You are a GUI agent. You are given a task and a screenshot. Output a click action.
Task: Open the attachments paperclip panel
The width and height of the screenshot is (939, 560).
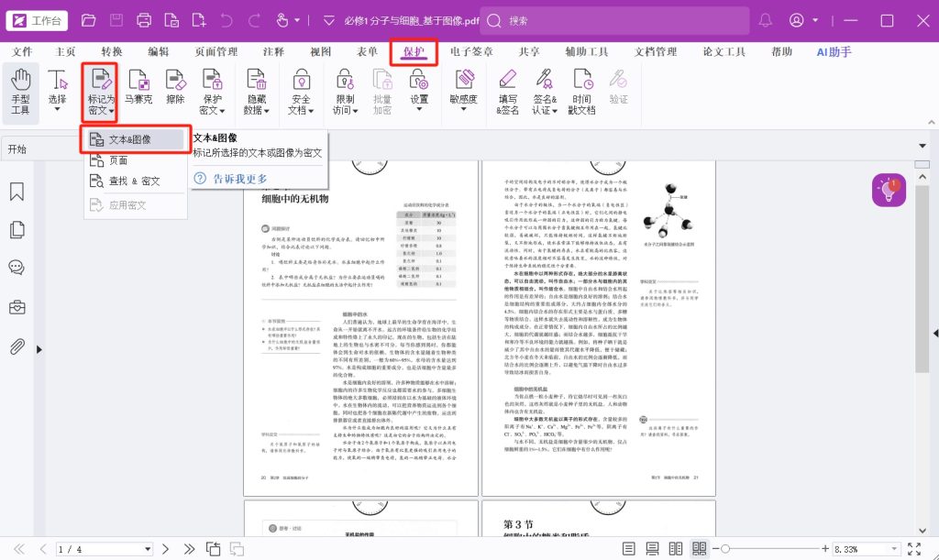tap(17, 346)
